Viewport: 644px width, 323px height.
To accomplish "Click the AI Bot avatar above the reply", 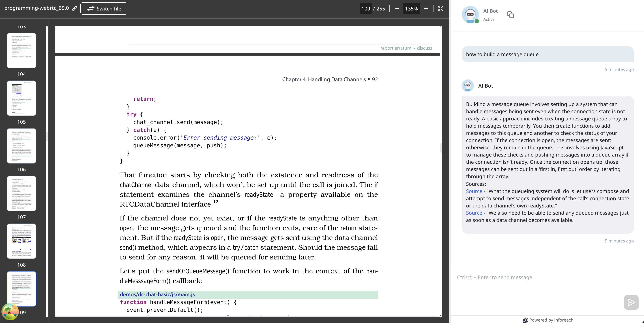I will [x=467, y=86].
